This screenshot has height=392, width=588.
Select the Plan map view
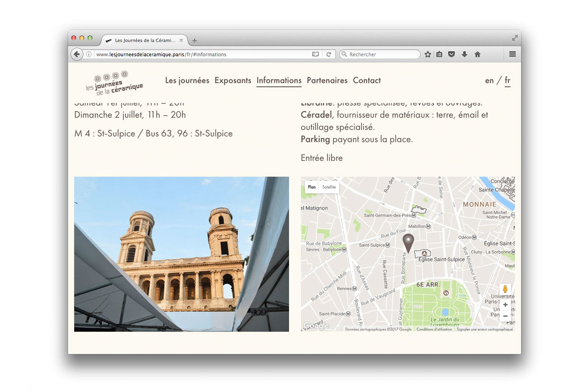click(312, 187)
